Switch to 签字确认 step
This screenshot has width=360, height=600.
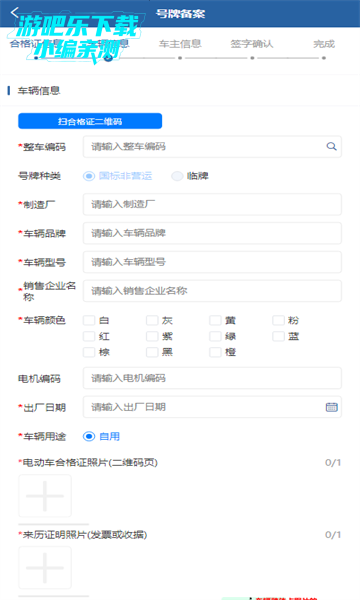click(252, 44)
